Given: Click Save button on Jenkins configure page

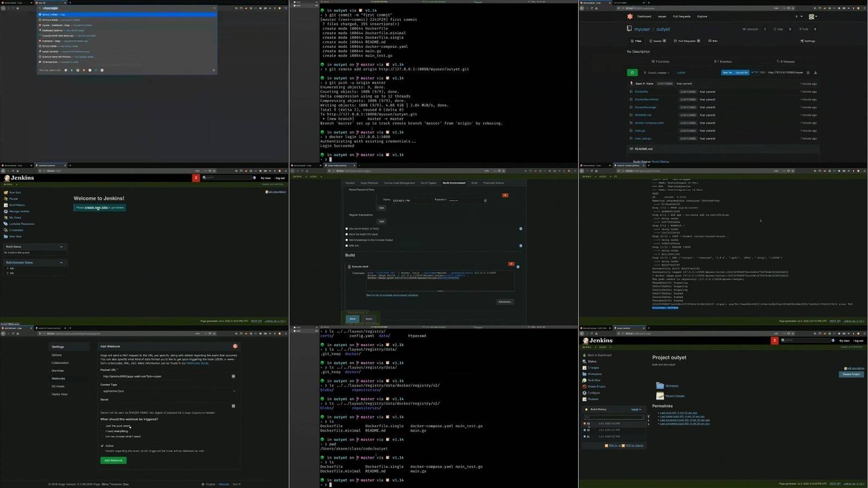Looking at the screenshot, I should (353, 319).
